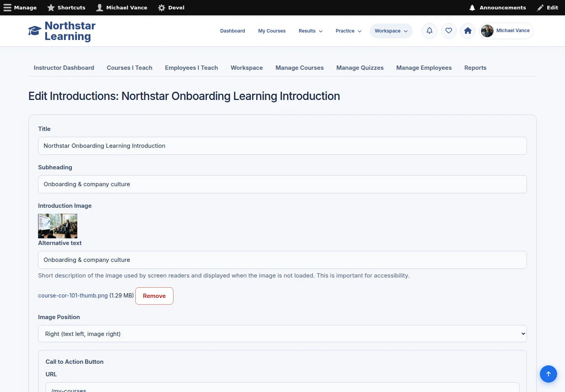Image resolution: width=565 pixels, height=392 pixels.
Task: Click the heart favorites icon
Action: tap(449, 31)
